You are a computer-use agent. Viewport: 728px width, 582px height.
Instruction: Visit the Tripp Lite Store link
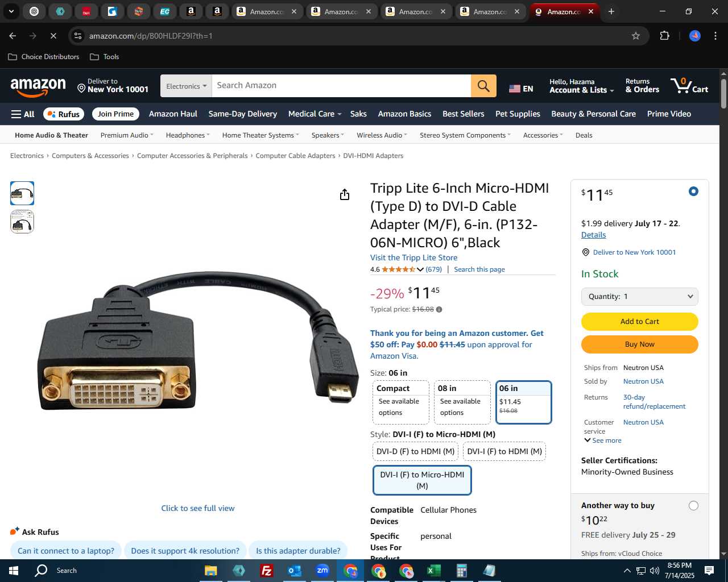(414, 257)
